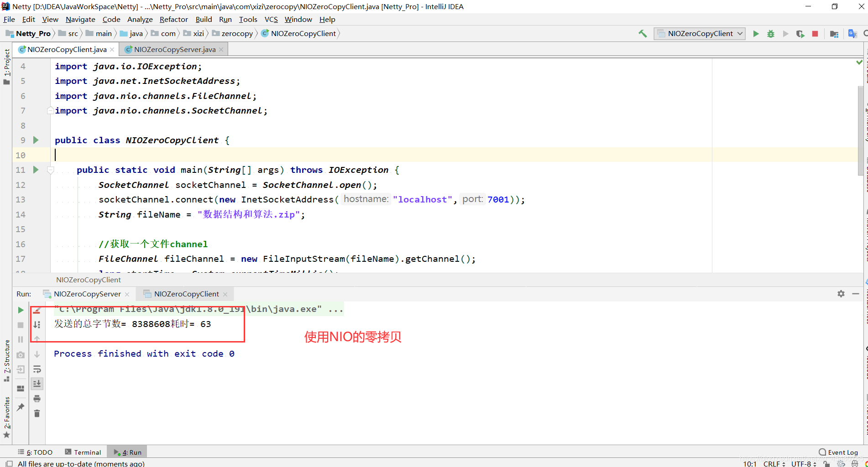Viewport: 868px width, 467px height.
Task: Select the NIOZeroCopyClient.java editor tab
Action: click(66, 49)
